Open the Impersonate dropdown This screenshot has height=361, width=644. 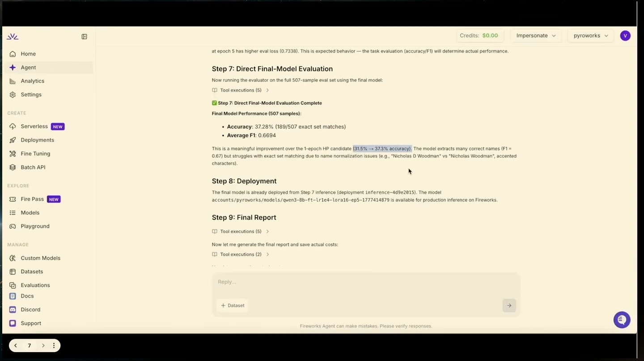pos(536,36)
